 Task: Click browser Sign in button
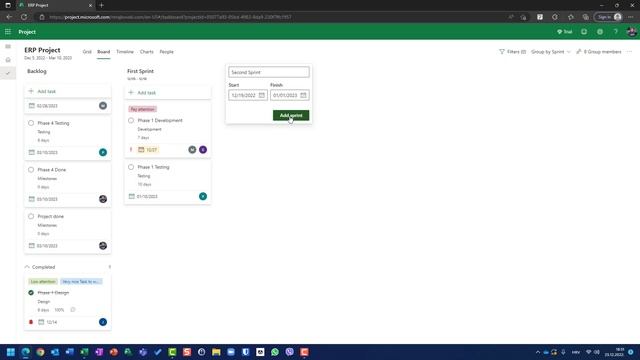coord(609,17)
